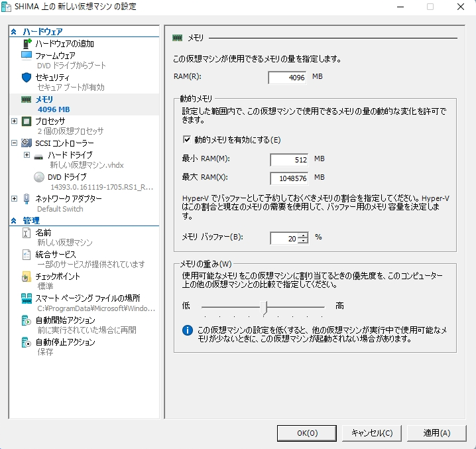Image resolution: width=476 pixels, height=449 pixels.
Task: Open the ハードウェアの追加 tree item
Action: click(x=64, y=44)
